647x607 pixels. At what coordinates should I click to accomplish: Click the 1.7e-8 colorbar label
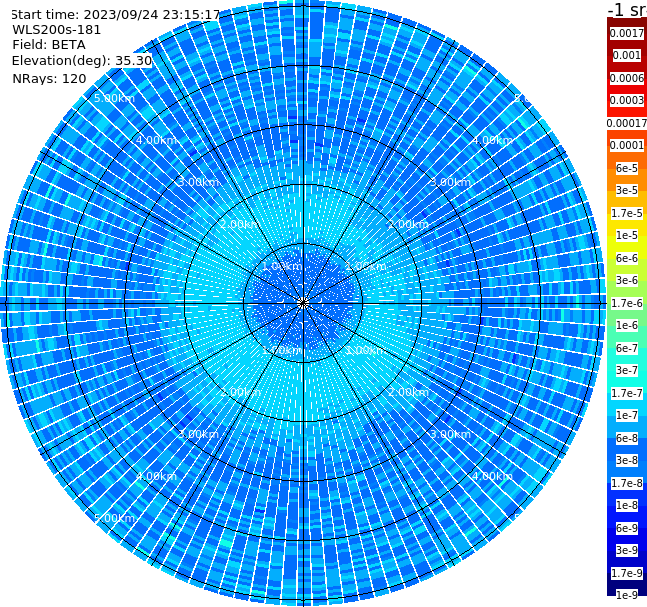point(627,483)
